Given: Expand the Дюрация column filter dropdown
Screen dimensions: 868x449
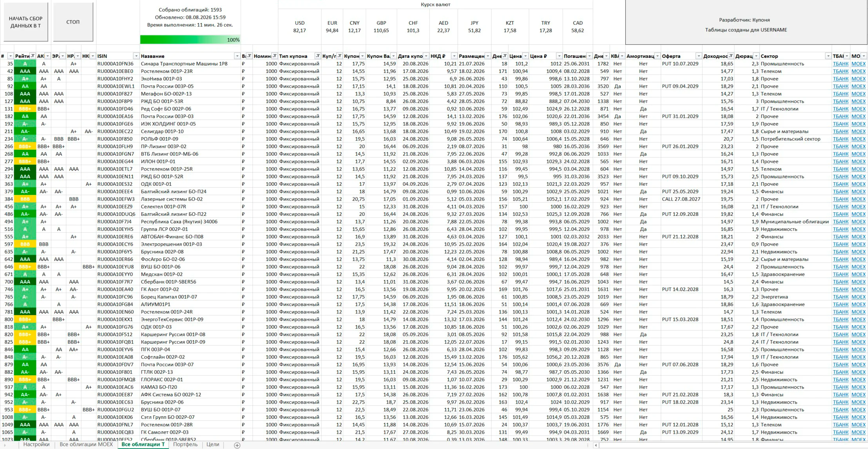Looking at the screenshot, I should tap(756, 56).
